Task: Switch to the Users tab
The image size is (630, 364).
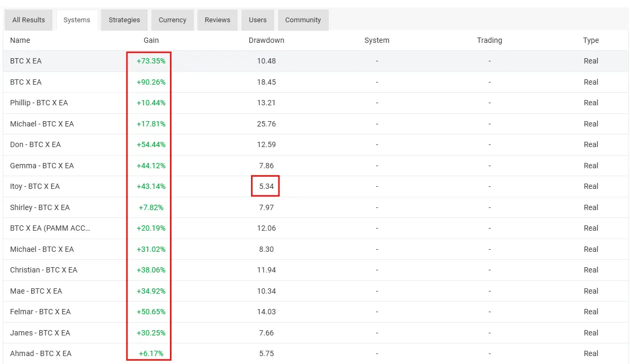Action: coord(258,20)
